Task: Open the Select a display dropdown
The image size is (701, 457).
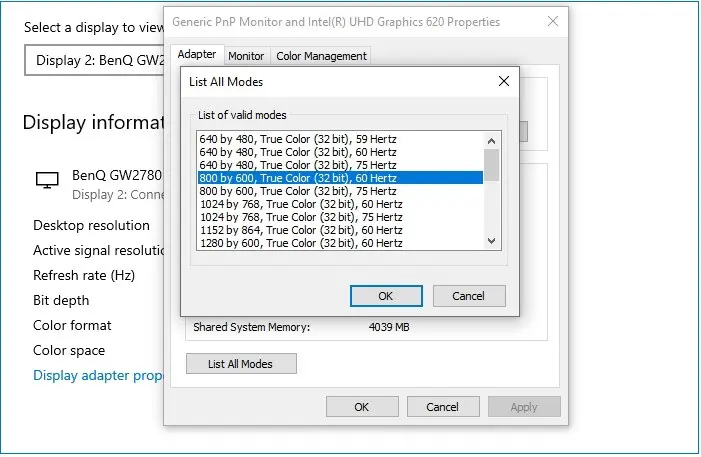Action: click(95, 60)
